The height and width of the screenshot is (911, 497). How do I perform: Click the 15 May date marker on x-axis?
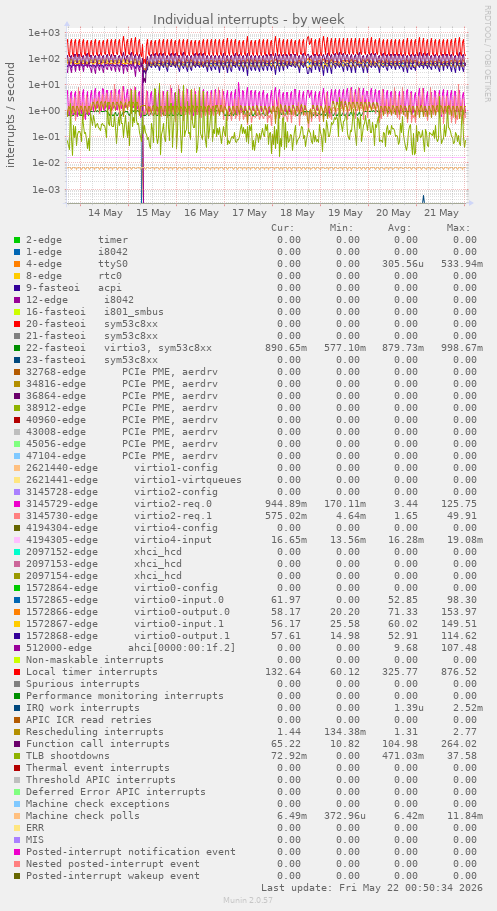(x=153, y=213)
